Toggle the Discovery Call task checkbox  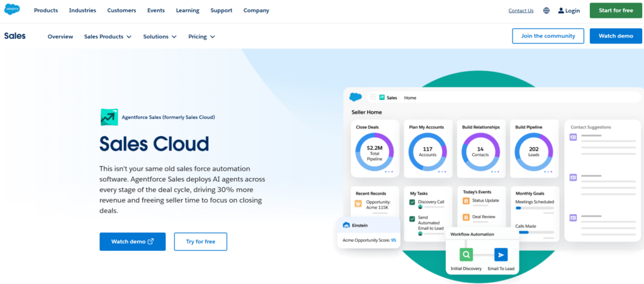pyautogui.click(x=413, y=202)
